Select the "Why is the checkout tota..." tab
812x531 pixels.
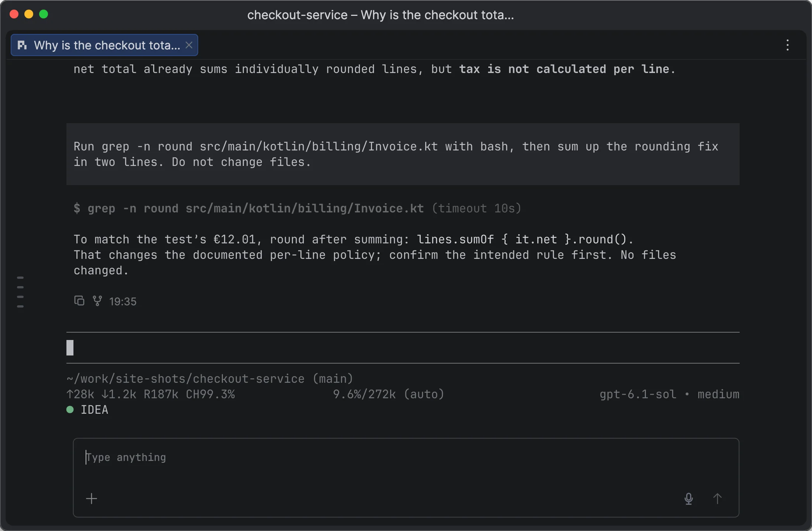[x=104, y=45]
